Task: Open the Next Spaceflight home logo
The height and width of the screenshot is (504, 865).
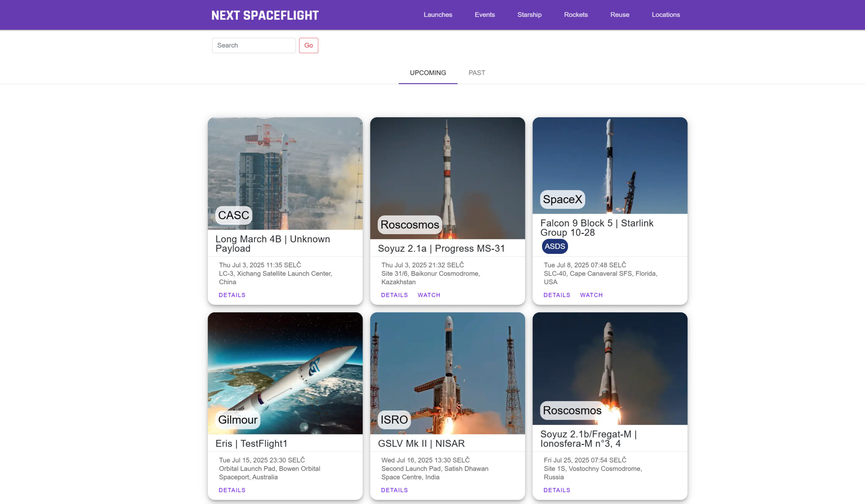Action: (265, 15)
